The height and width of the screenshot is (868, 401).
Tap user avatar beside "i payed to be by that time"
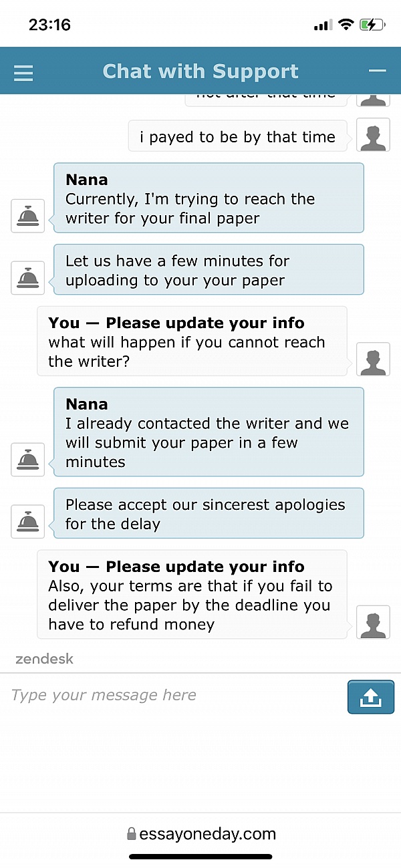click(374, 136)
